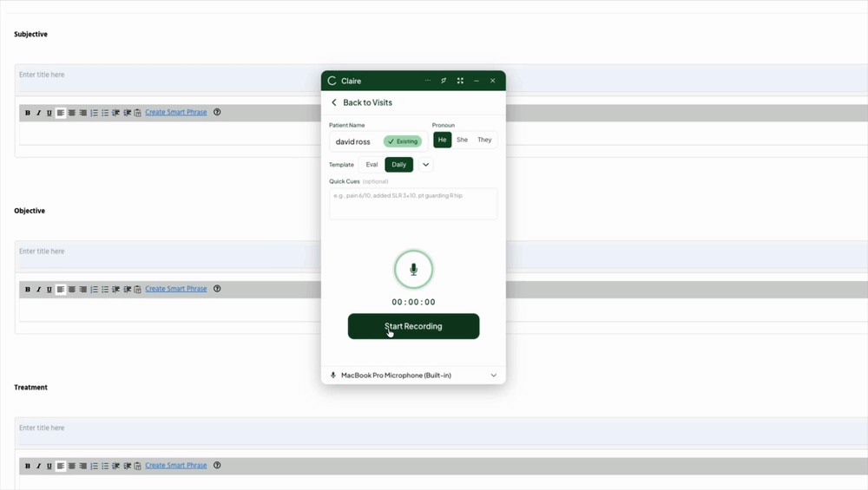
Task: Click the Existing patient badge
Action: pyautogui.click(x=403, y=141)
